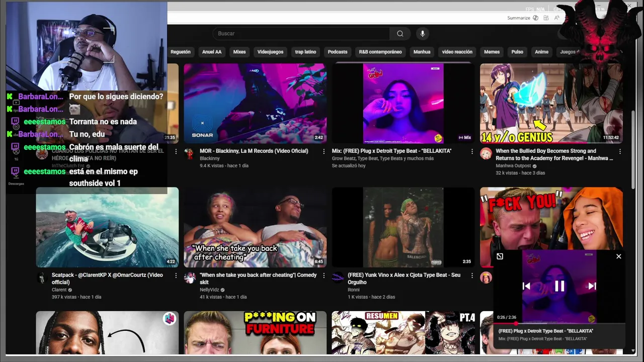Click the 9.4 K vistas - hace 1 día text
Screen dimensions: 644x362
[x=224, y=165]
